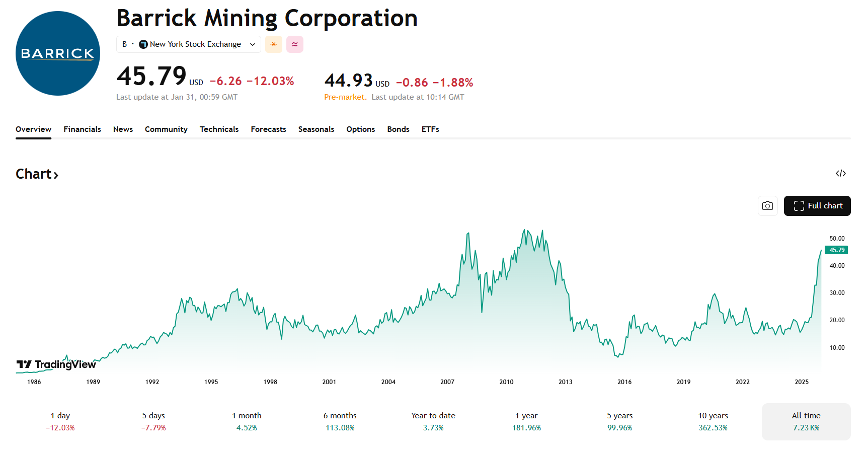
Task: Switch to the Overview tab
Action: [x=33, y=129]
